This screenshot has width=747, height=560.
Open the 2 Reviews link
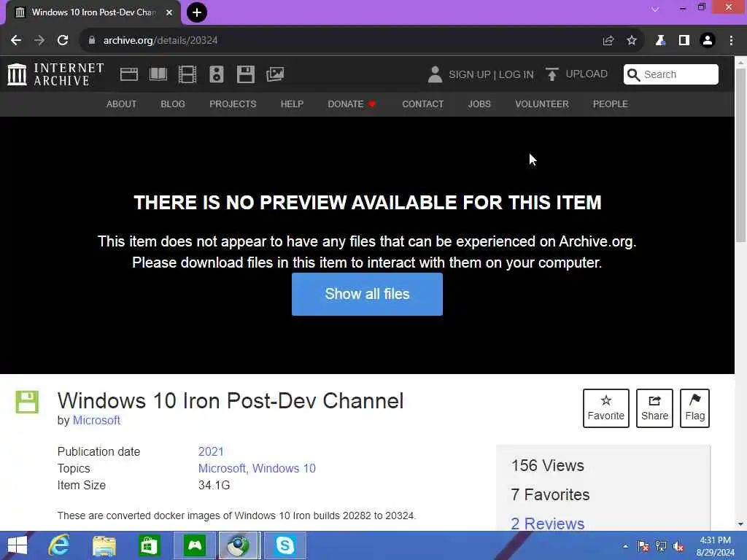tap(547, 524)
